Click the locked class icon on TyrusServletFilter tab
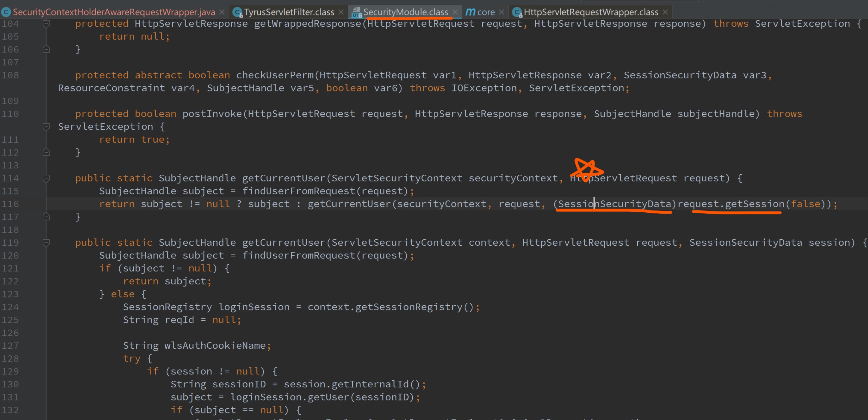The image size is (868, 420). [238, 13]
